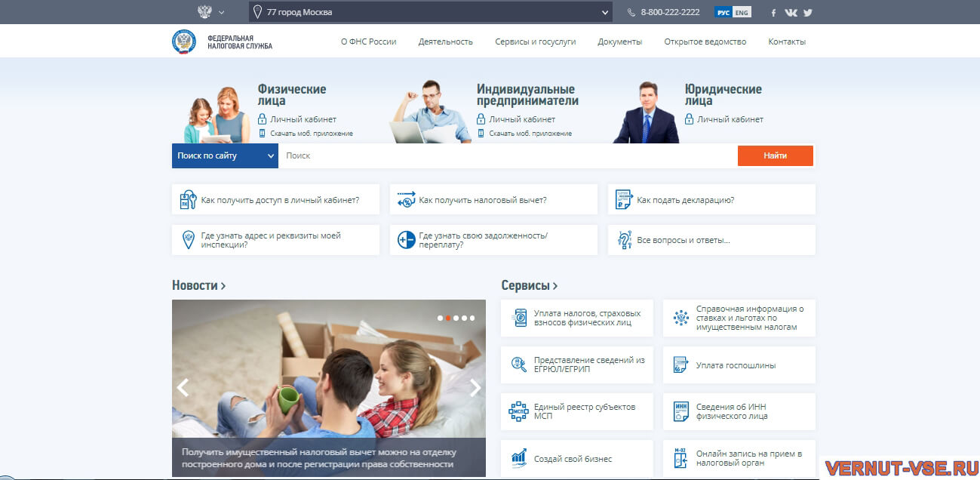Click the inspection address pin icon
Viewport: 980px width, 480px height.
(188, 241)
